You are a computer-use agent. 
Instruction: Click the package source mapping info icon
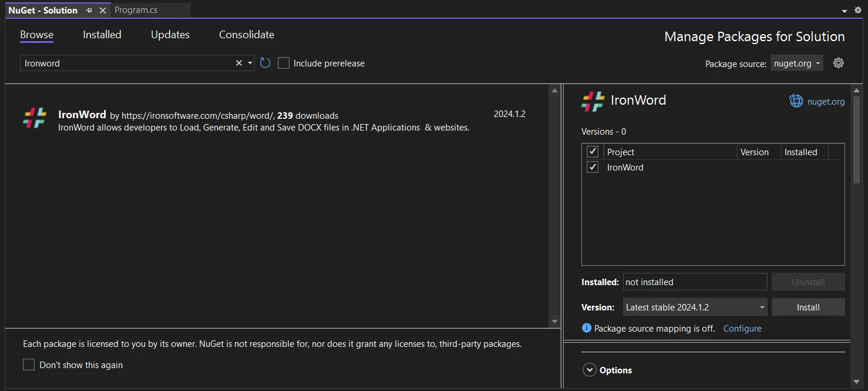pyautogui.click(x=586, y=328)
